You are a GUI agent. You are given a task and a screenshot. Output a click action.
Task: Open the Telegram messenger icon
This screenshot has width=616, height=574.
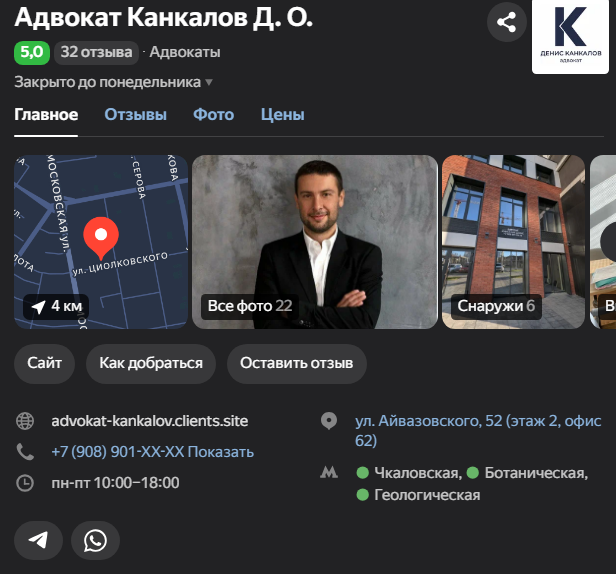click(38, 540)
